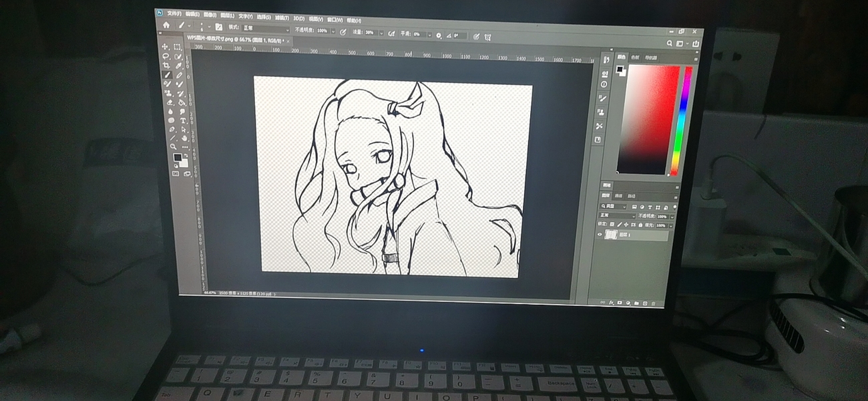Open the layer filter type dropdown
Image resolution: width=868 pixels, height=401 pixels.
click(x=613, y=207)
